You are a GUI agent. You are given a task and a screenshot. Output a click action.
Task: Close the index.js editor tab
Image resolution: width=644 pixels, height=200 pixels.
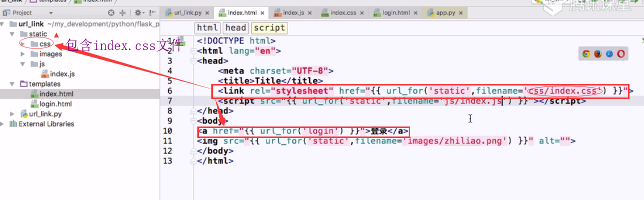(x=310, y=13)
